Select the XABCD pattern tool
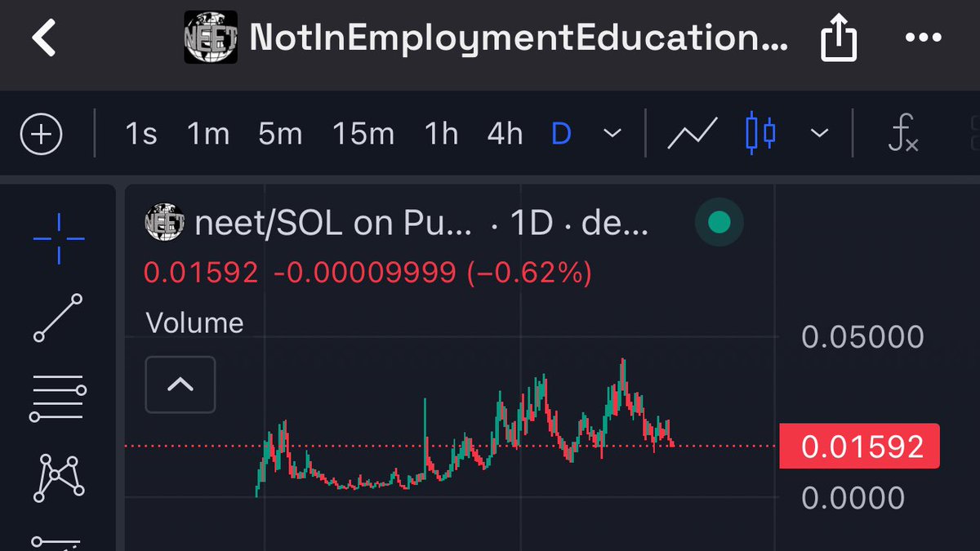The height and width of the screenshot is (551, 980). point(58,478)
